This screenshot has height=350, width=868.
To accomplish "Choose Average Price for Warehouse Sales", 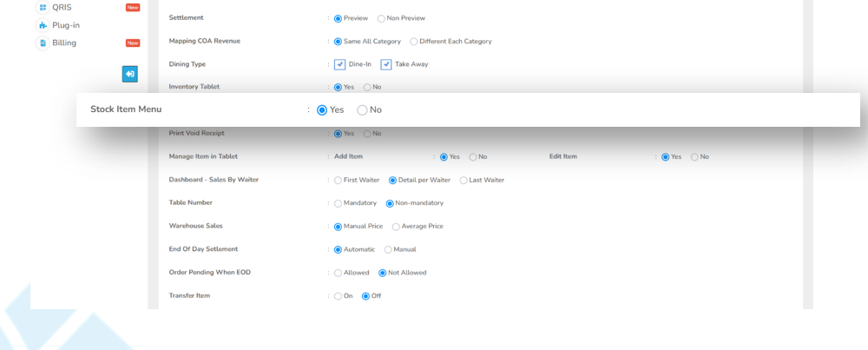I will (396, 227).
